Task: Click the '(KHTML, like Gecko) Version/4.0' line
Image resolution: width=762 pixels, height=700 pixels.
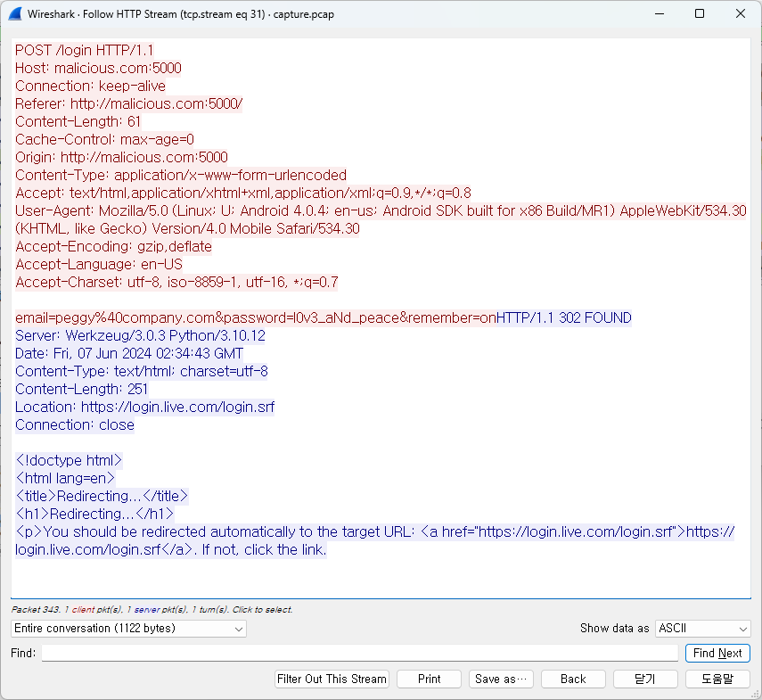Action: pos(187,228)
